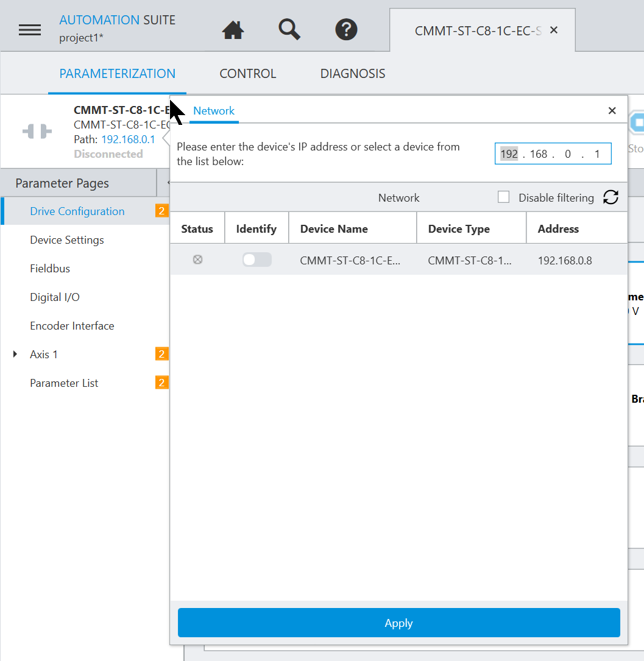
Task: Select address cell 192.168.0.8
Action: [565, 261]
